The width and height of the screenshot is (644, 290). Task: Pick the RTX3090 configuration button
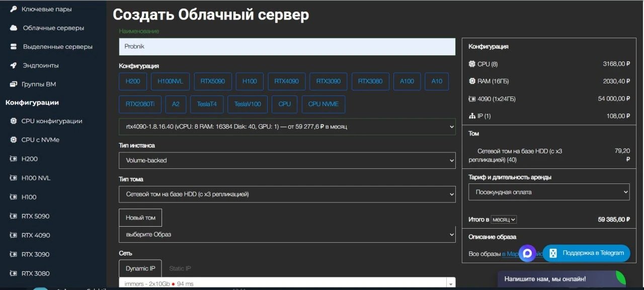328,81
